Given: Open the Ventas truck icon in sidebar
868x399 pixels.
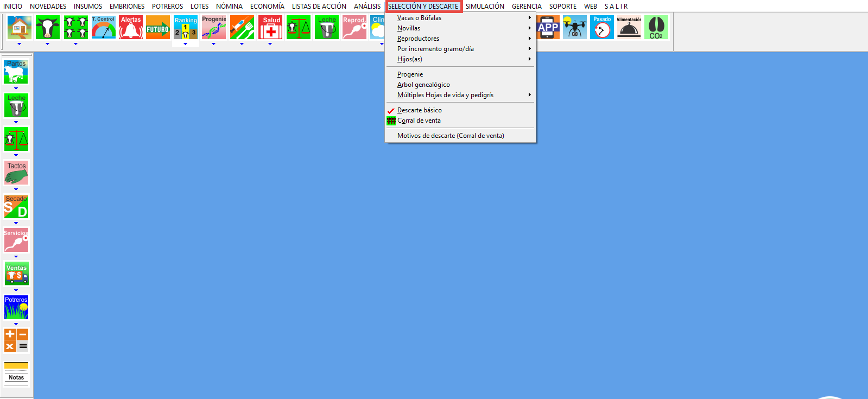Looking at the screenshot, I should pos(16,274).
